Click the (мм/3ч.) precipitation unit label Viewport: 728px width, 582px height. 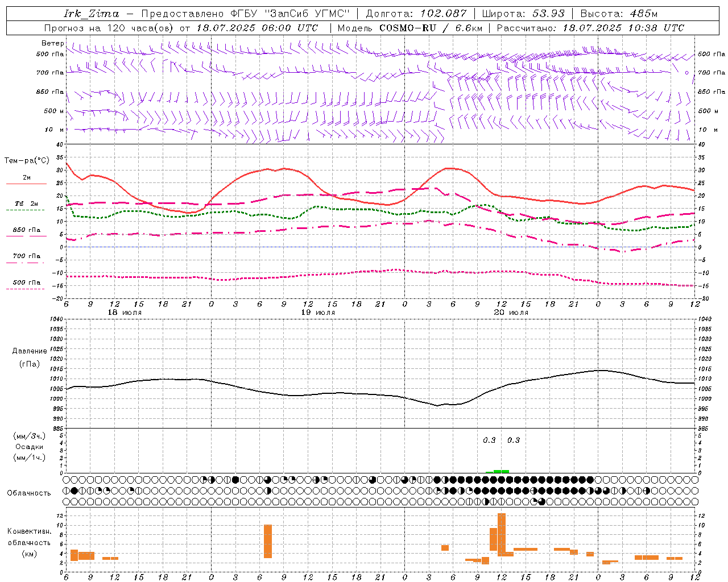pyautogui.click(x=30, y=436)
